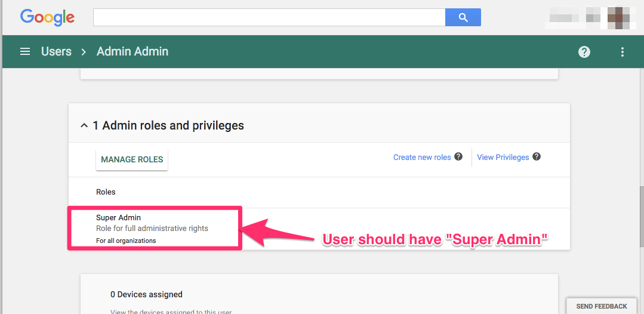The width and height of the screenshot is (644, 314).
Task: Click the account avatar at top right
Action: (x=619, y=17)
